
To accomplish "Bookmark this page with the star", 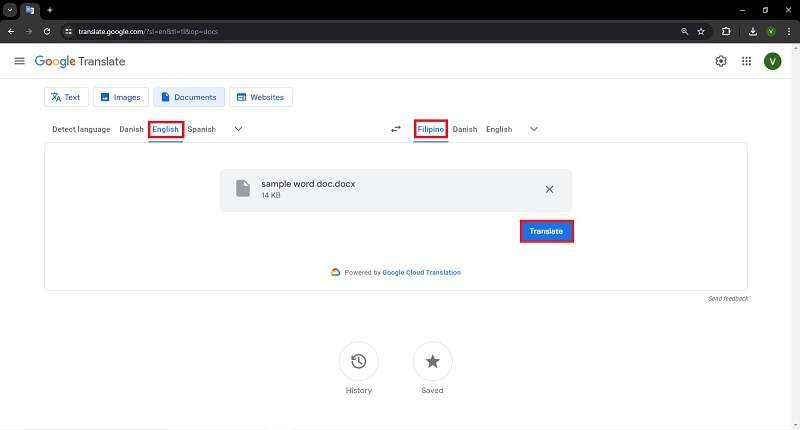I will pos(701,32).
